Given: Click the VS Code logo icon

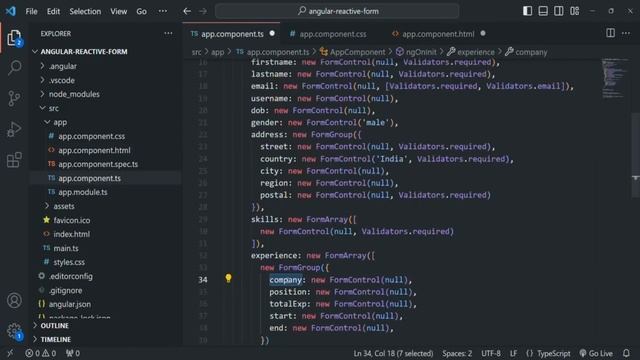Looking at the screenshot, I should 11,11.
